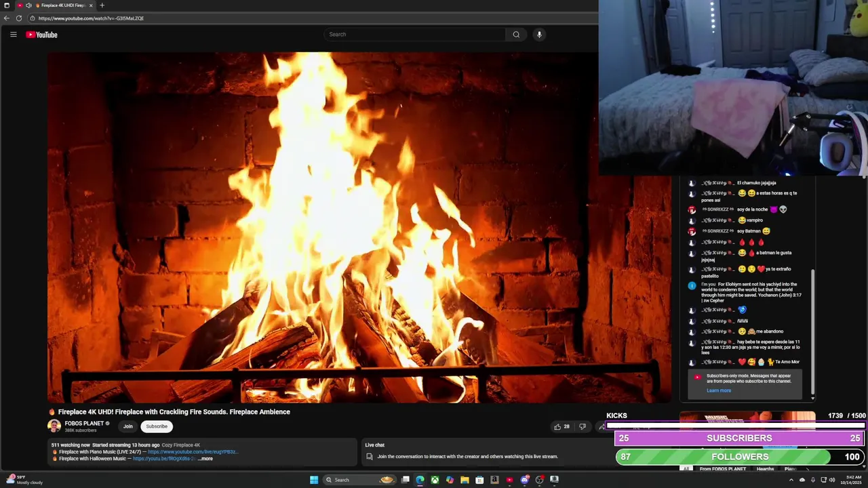Show more filter chips with arrow
Image resolution: width=868 pixels, height=488 pixels.
pyautogui.click(x=807, y=469)
